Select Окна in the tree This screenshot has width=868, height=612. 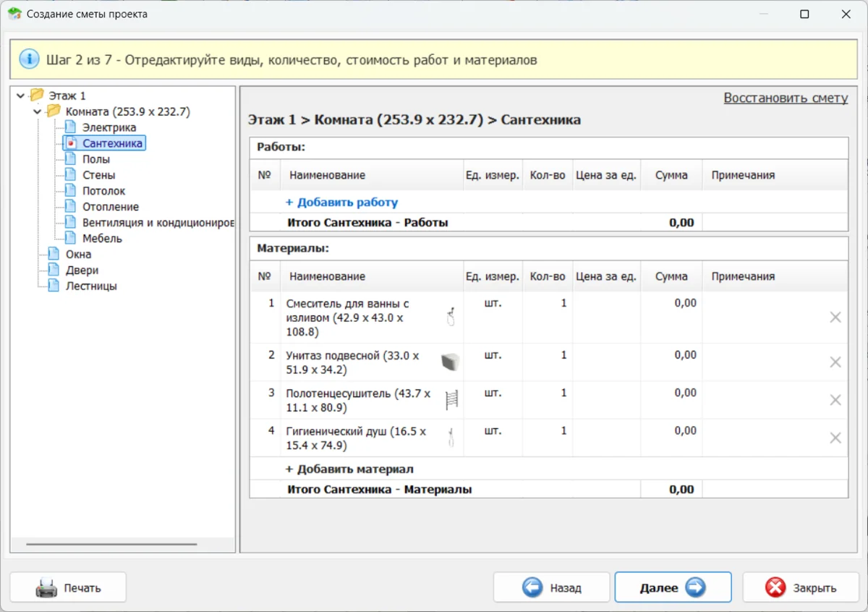[x=79, y=255]
